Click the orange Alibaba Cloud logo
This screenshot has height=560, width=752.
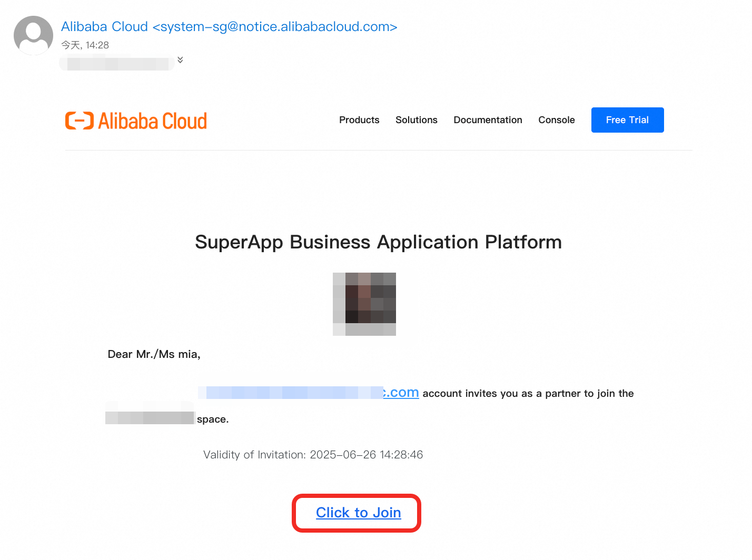(136, 121)
